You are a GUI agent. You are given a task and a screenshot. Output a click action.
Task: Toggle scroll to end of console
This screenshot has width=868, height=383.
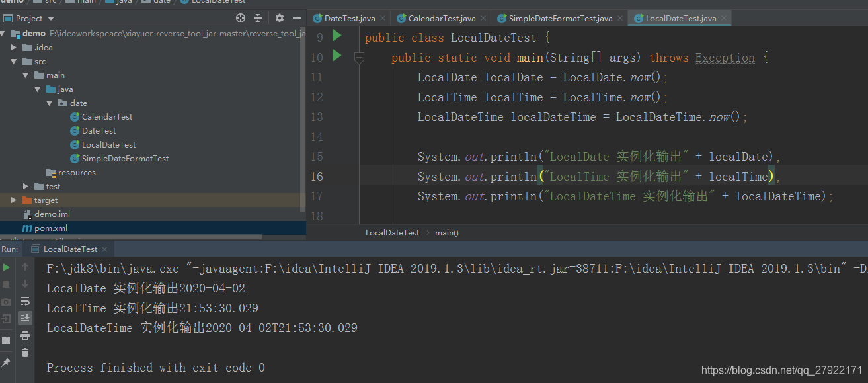[25, 318]
